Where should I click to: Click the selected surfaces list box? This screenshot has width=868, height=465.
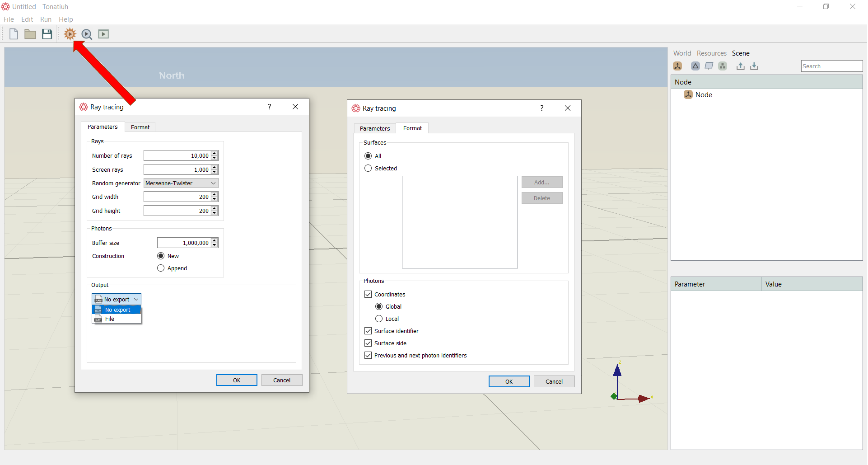(x=460, y=222)
